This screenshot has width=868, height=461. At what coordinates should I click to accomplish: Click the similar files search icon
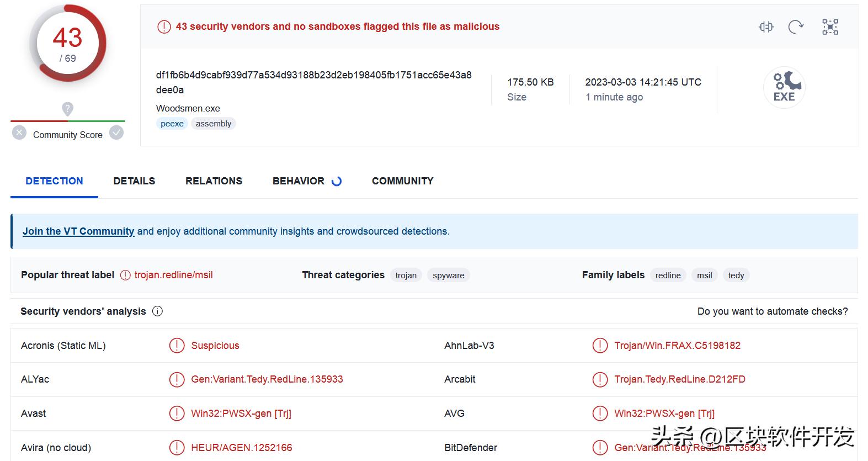tap(766, 27)
